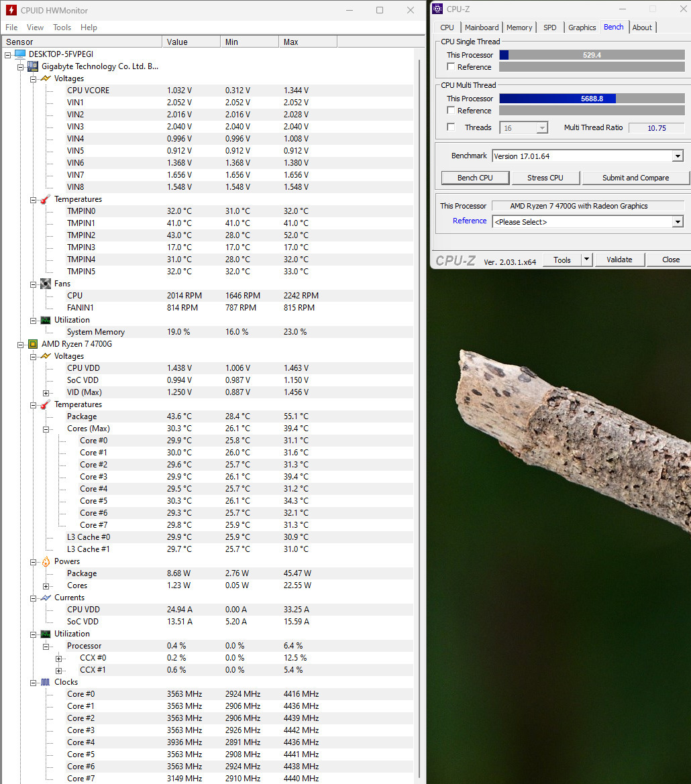Toggle the Threads checkbox in CPU-Z

451,127
